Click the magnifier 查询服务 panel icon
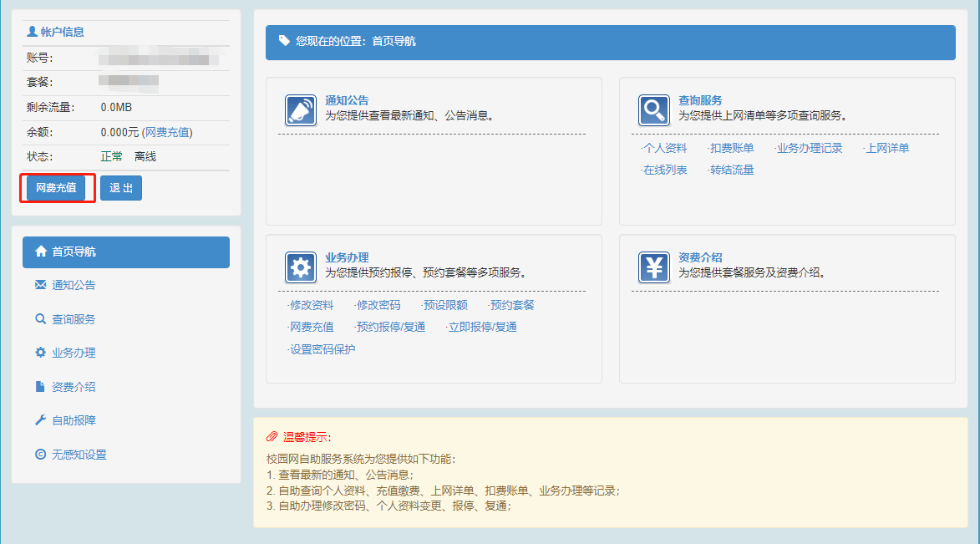 pos(653,109)
